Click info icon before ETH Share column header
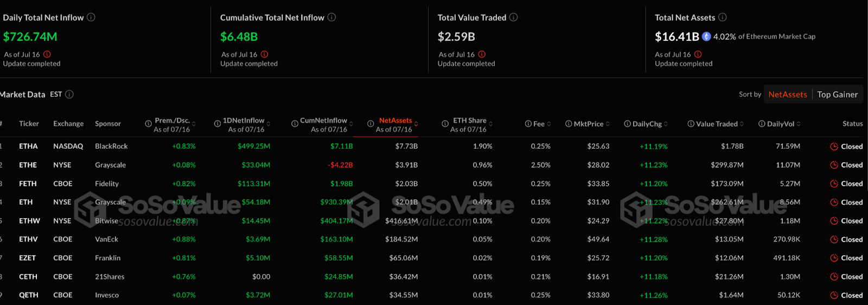The image size is (868, 305). click(445, 123)
